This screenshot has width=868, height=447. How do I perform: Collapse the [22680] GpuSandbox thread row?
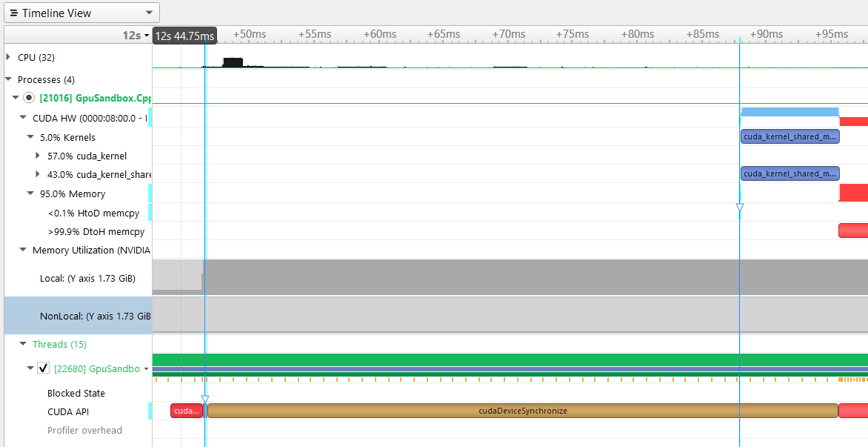click(30, 368)
